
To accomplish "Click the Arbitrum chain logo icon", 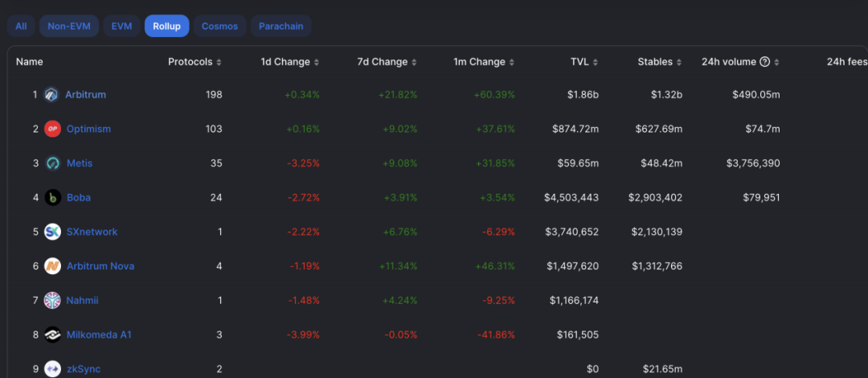I will 52,95.
